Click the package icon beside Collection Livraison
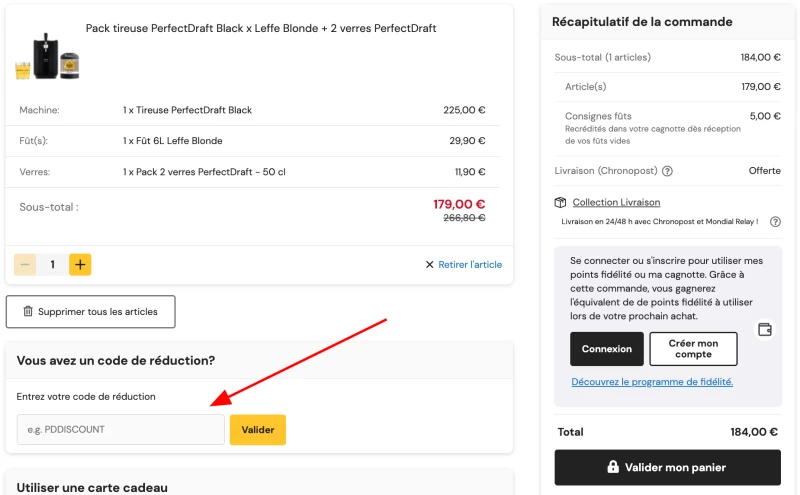 pos(560,203)
